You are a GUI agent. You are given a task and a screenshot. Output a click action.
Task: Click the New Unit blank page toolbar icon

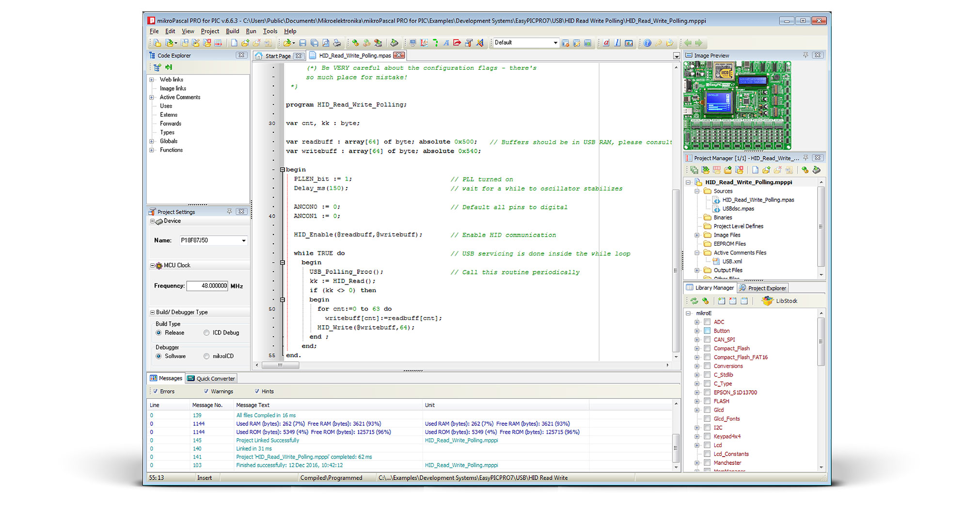[234, 43]
